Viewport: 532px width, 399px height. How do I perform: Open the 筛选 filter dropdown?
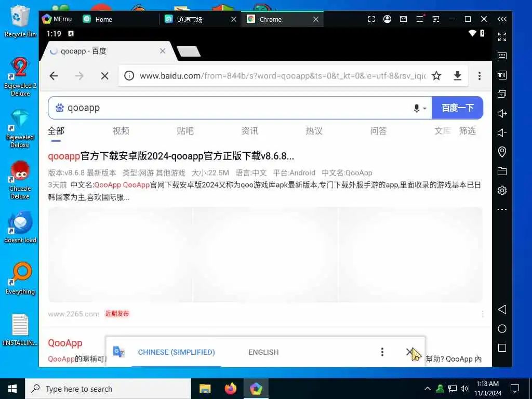(468, 131)
